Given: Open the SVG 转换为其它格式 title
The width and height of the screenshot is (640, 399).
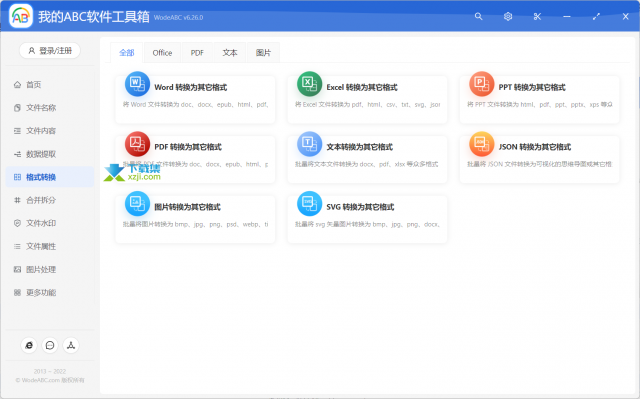Looking at the screenshot, I should click(x=360, y=207).
